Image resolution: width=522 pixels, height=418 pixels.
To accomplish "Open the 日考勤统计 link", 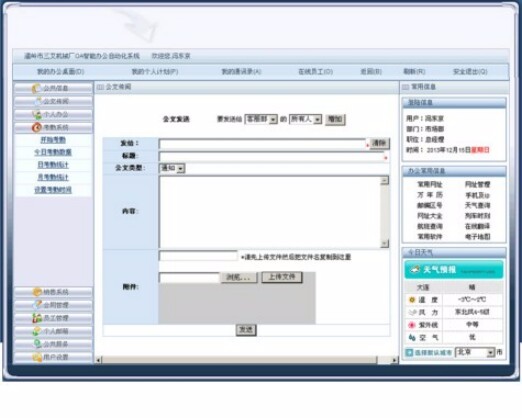I will pos(53,165).
